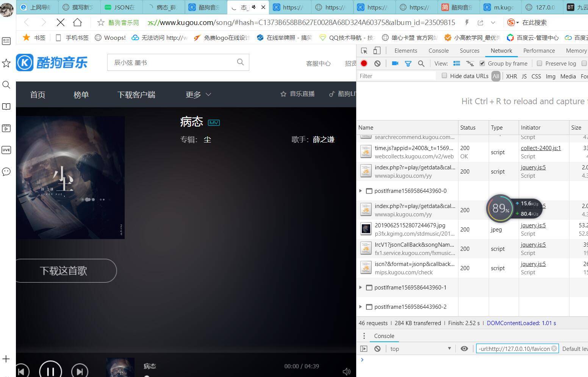Toggle the network filter funnel icon
Viewport: 588px width, 377px height.
point(408,64)
